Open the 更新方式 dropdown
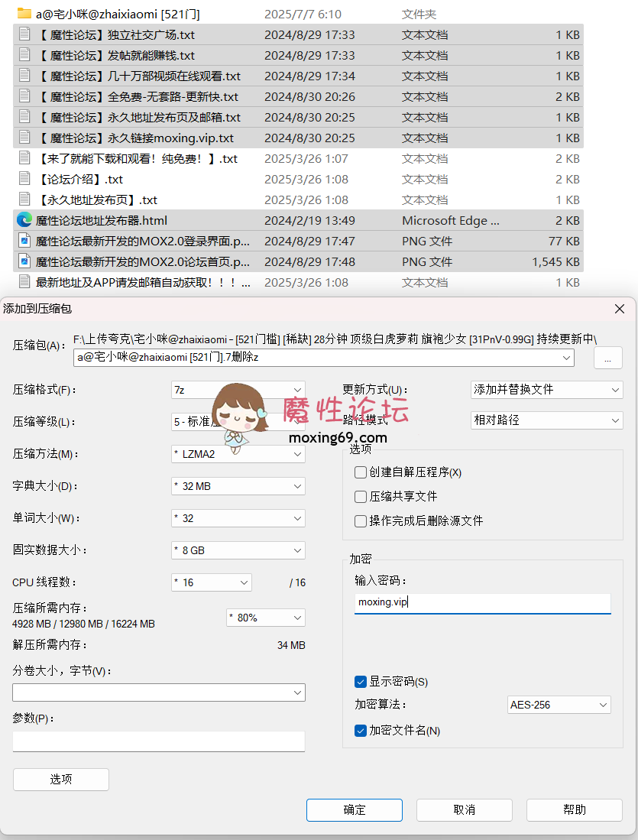This screenshot has height=840, width=638. coord(547,390)
